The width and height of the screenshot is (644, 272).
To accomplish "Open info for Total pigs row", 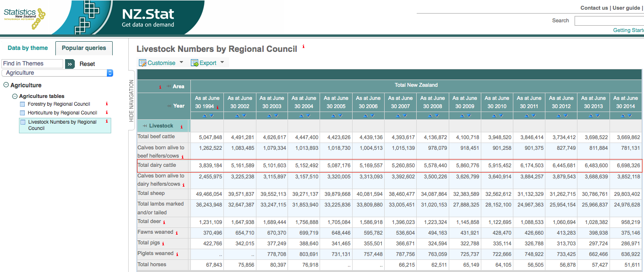I will 163,243.
